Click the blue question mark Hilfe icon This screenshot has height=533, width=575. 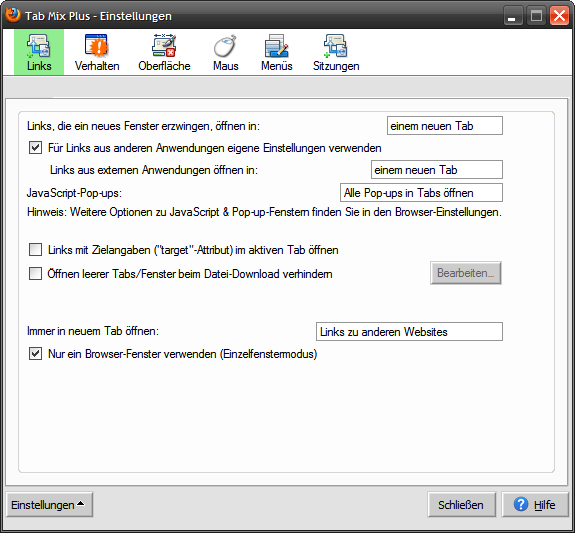pos(521,504)
